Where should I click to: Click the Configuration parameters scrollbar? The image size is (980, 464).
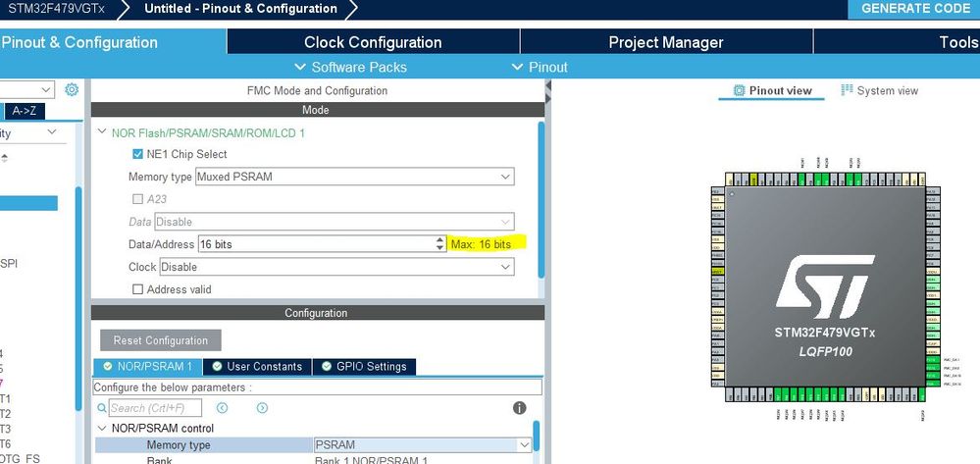pyautogui.click(x=537, y=436)
